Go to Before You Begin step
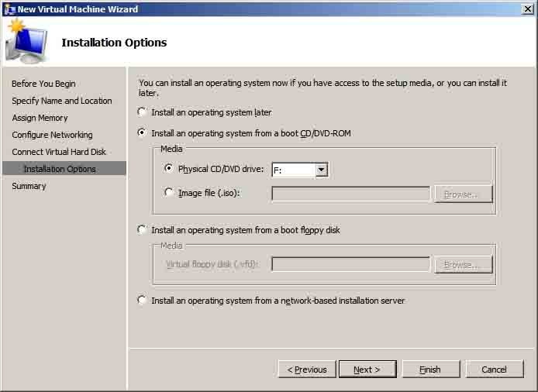The height and width of the screenshot is (392, 538). point(43,84)
